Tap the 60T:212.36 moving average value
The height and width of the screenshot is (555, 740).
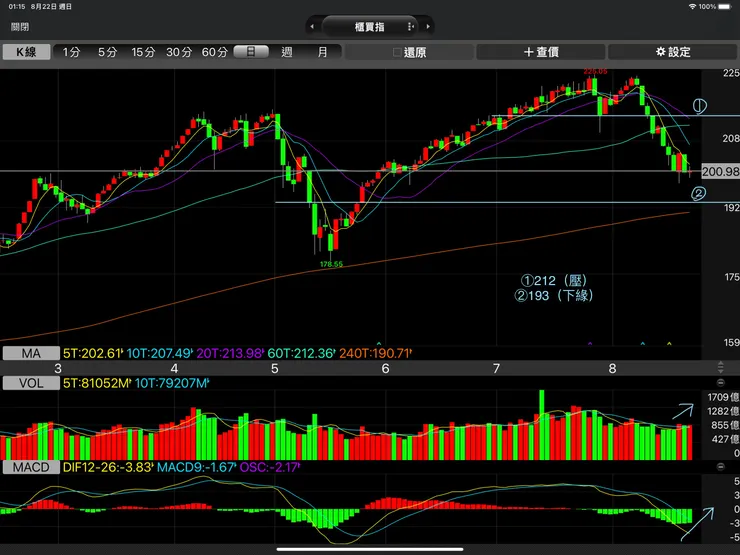tap(302, 353)
